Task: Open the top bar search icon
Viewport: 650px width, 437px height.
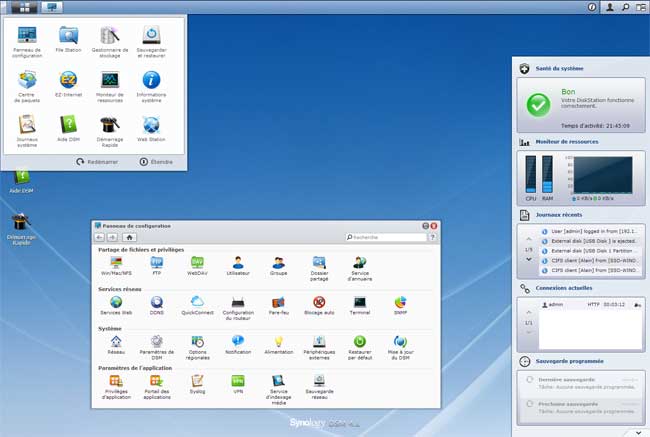Action: (625, 7)
